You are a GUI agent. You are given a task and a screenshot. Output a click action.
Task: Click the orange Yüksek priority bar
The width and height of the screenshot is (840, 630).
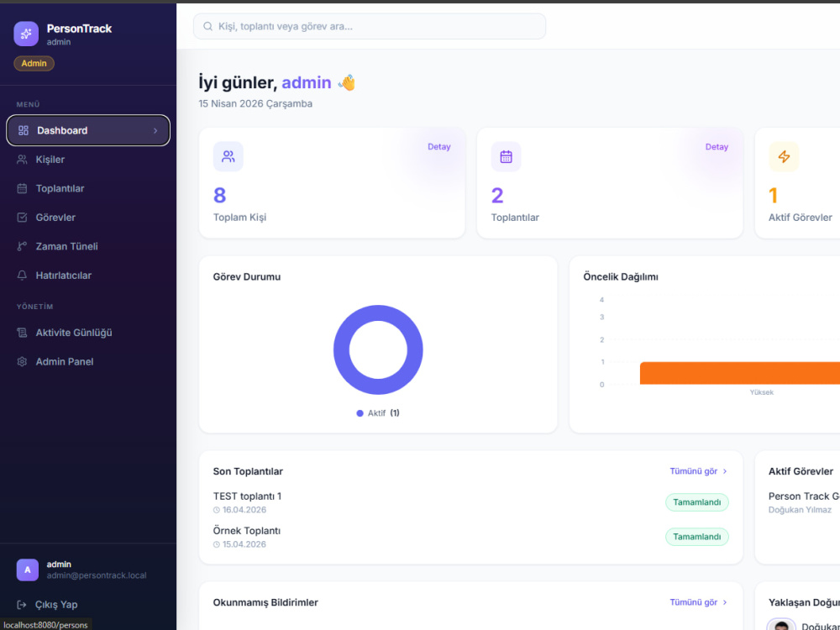tap(740, 373)
